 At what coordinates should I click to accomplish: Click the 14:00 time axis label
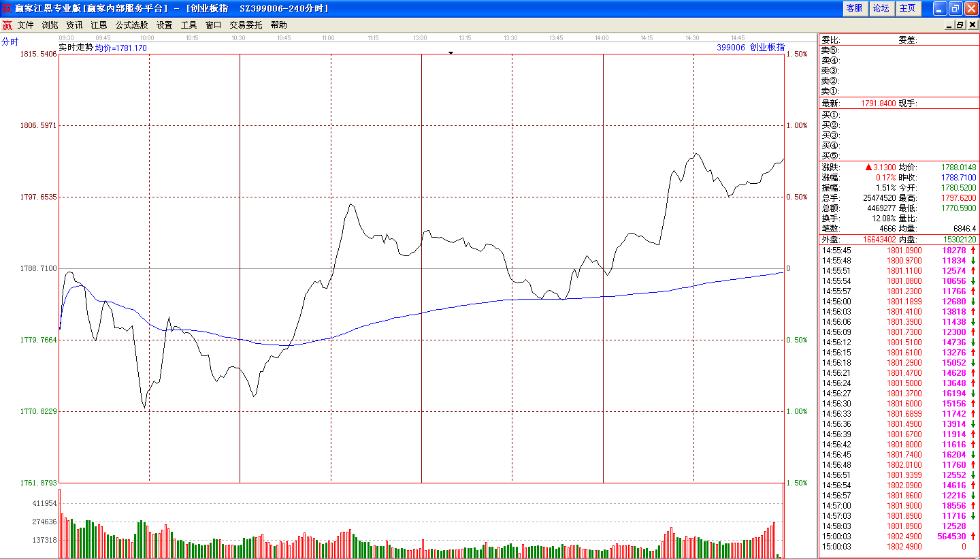pos(602,38)
